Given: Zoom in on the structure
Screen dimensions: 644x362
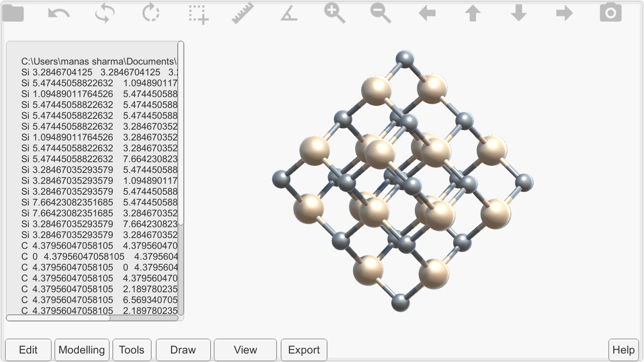Looking at the screenshot, I should pyautogui.click(x=335, y=13).
